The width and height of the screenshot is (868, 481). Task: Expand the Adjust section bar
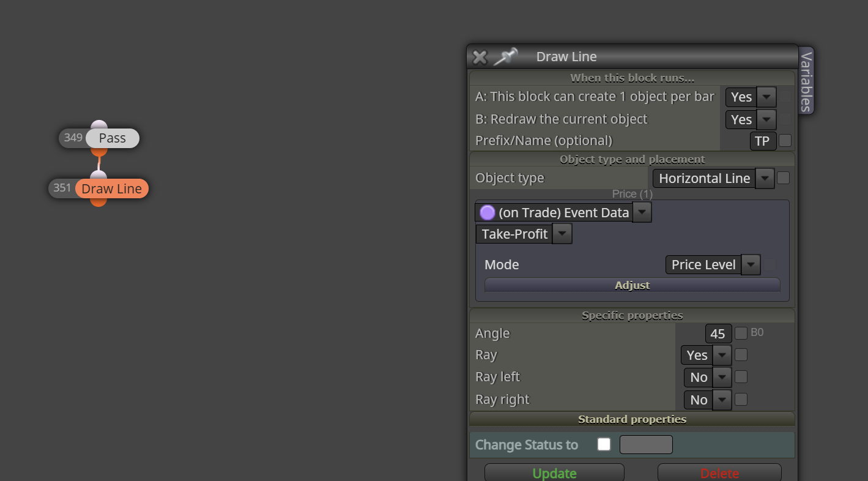coord(632,285)
